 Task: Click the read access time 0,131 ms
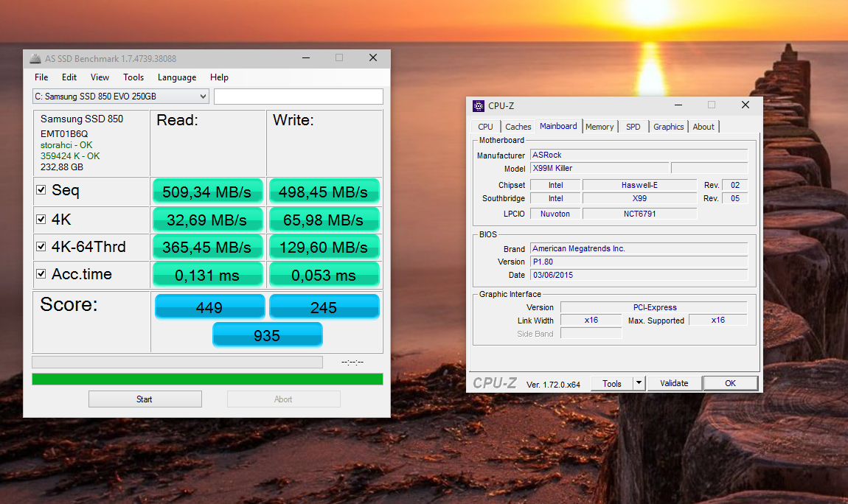coord(208,275)
